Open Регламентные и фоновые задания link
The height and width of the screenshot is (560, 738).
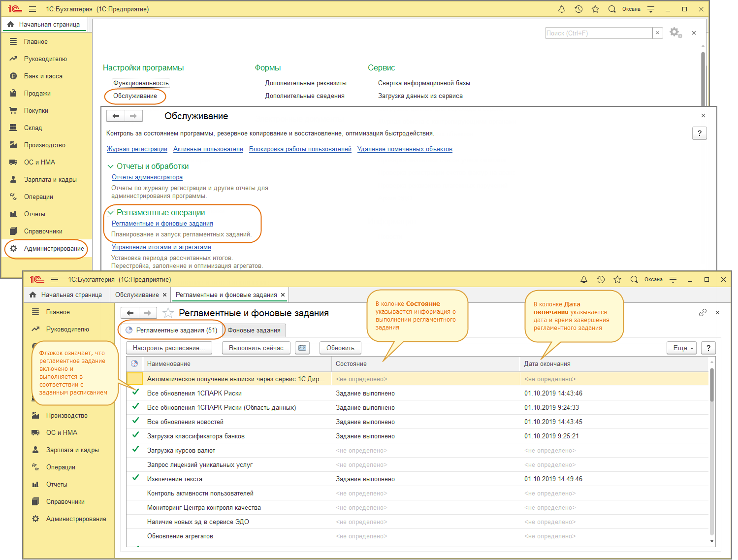pyautogui.click(x=162, y=224)
